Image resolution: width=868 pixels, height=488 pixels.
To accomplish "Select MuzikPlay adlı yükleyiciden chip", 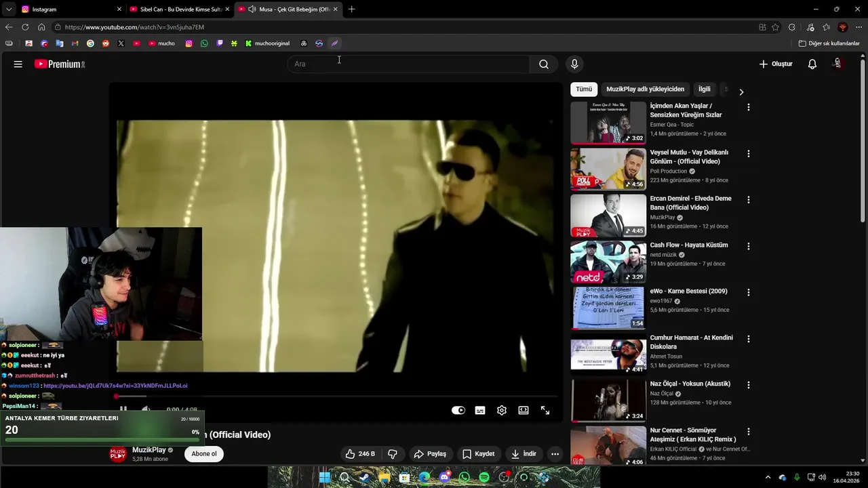I will [x=645, y=89].
